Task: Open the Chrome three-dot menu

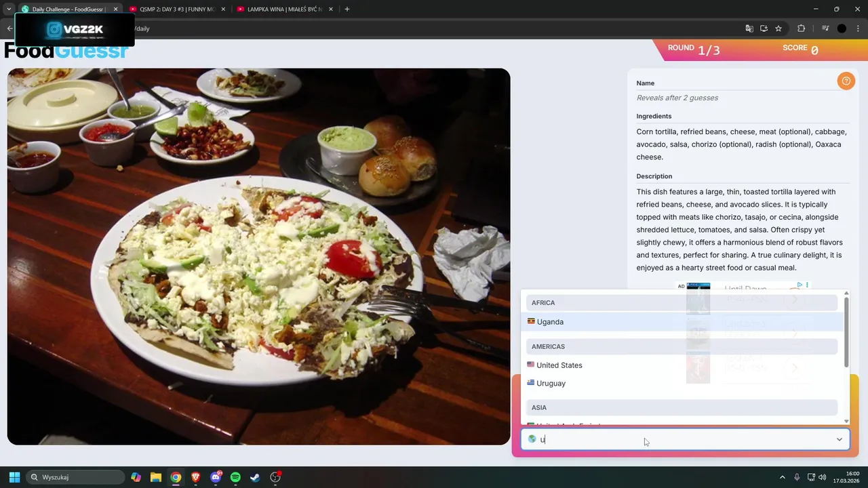Action: point(857,28)
